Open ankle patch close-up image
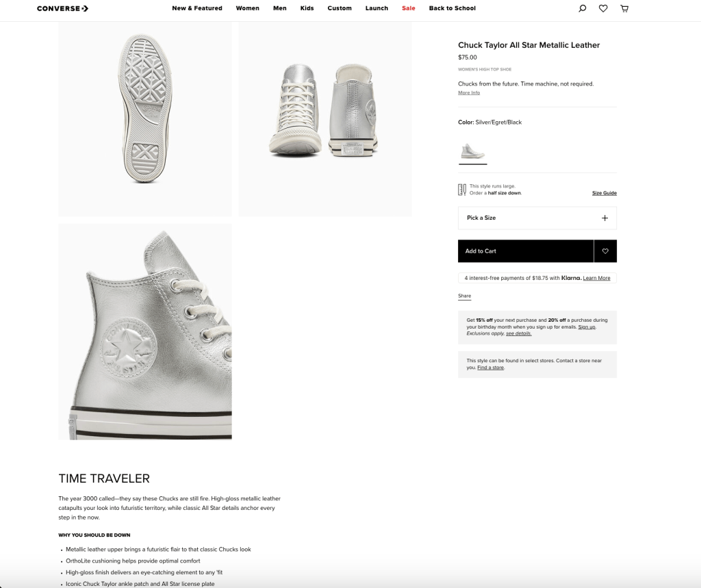 point(144,331)
